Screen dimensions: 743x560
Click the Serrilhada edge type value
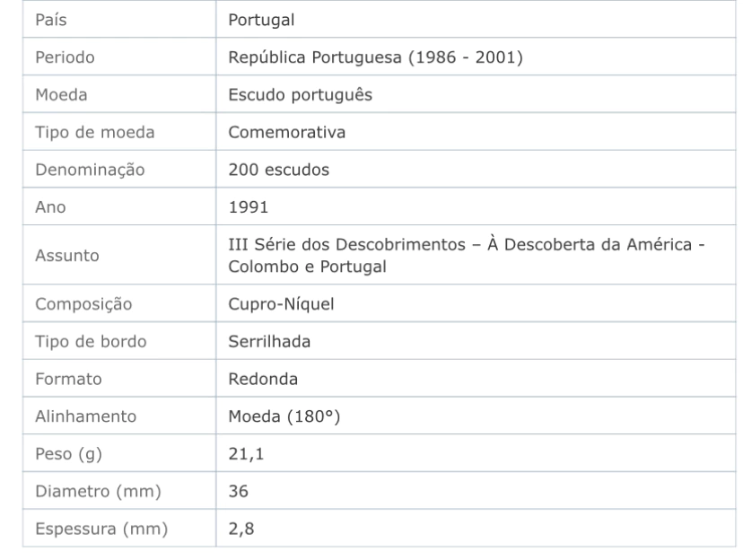269,341
